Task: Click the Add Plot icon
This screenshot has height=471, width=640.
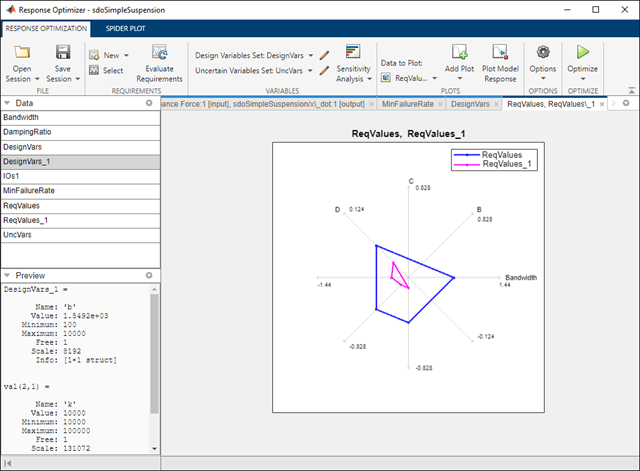Action: (459, 53)
